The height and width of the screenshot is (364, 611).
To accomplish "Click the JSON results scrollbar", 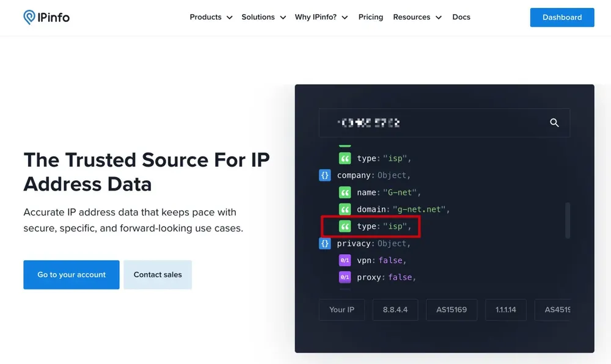I will (568, 220).
